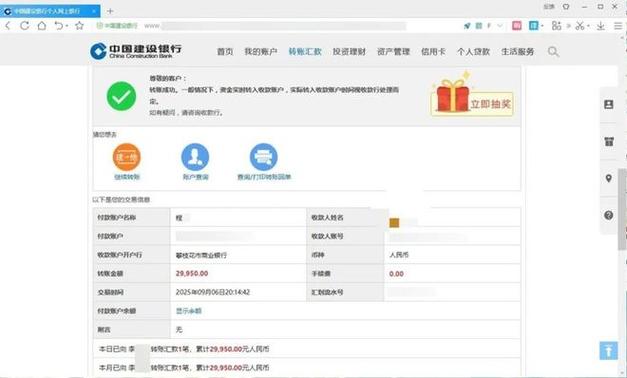
Task: Click the rocket speed-up icon in address bar
Action: click(x=467, y=26)
